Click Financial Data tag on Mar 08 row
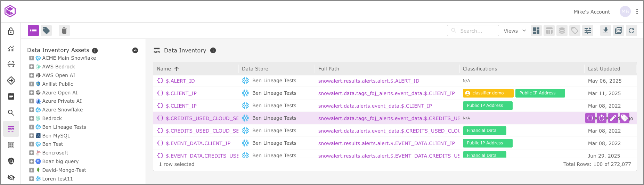The width and height of the screenshot is (644, 185). [484, 131]
